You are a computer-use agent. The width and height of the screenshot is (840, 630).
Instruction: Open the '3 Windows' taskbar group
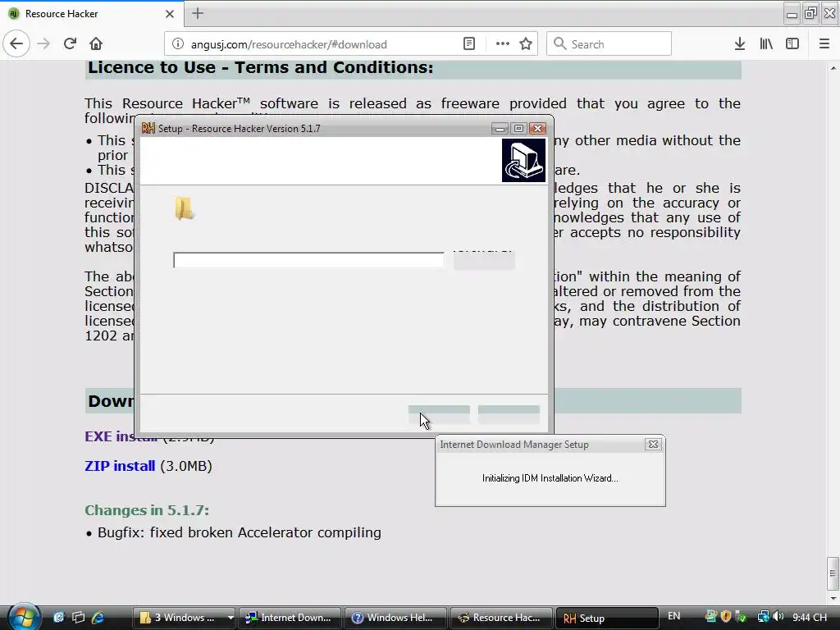[185, 618]
